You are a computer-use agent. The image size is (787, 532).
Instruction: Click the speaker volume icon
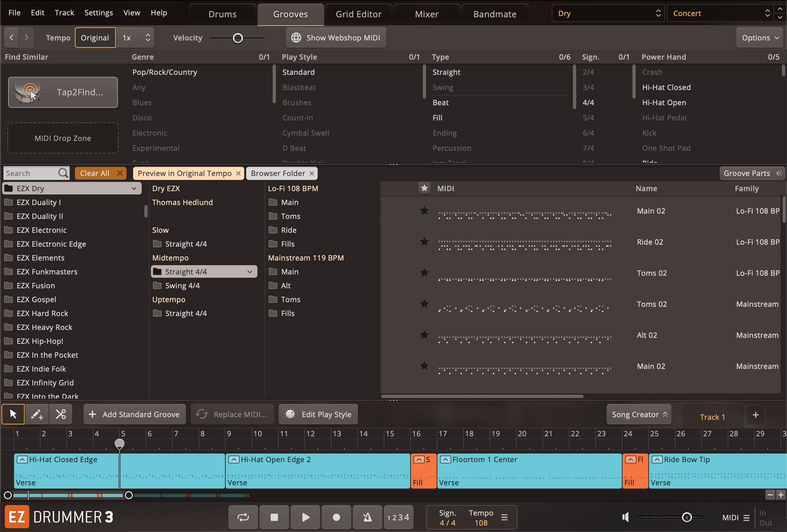point(625,517)
